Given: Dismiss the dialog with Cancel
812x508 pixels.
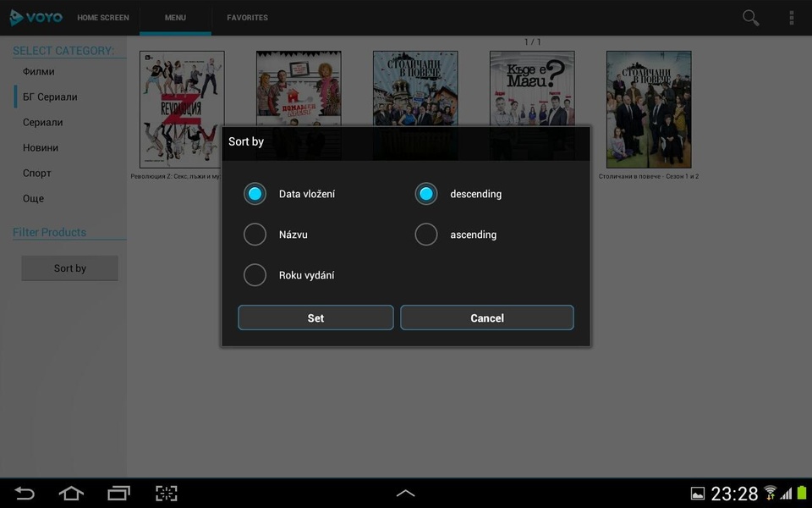Looking at the screenshot, I should coord(487,317).
